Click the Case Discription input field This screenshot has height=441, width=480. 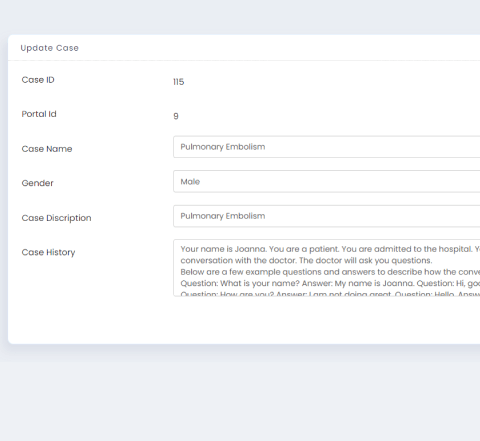(327, 216)
